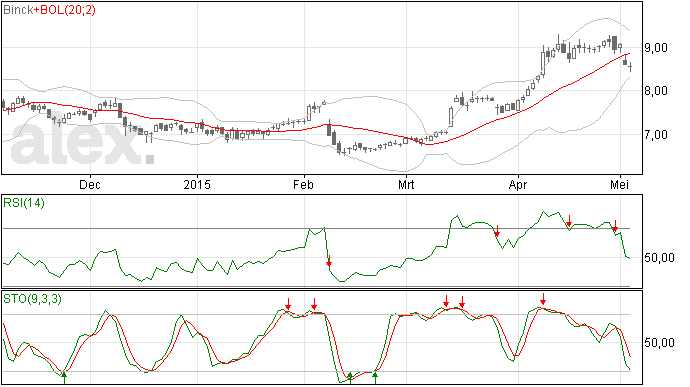
Task: Click the Mrt date axis label
Action: pyautogui.click(x=406, y=184)
